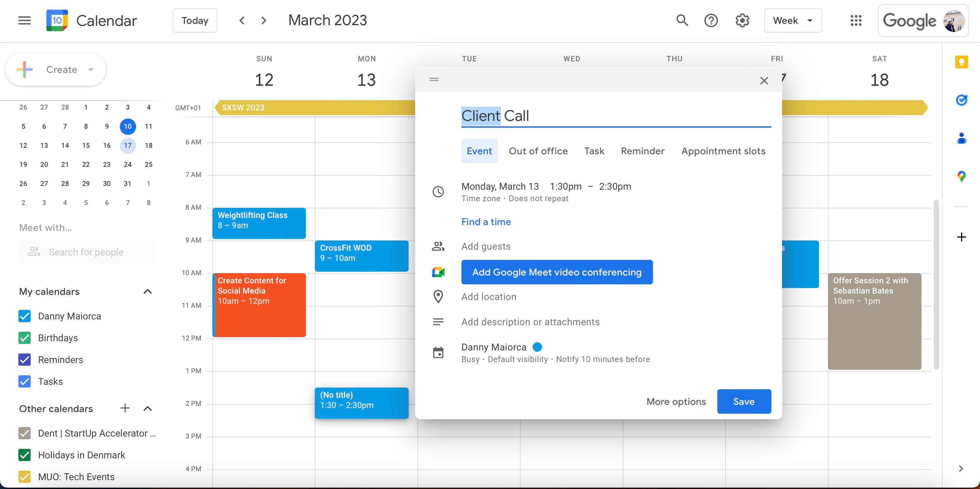This screenshot has width=980, height=489.
Task: Add another calendar with plus icon
Action: point(125,408)
